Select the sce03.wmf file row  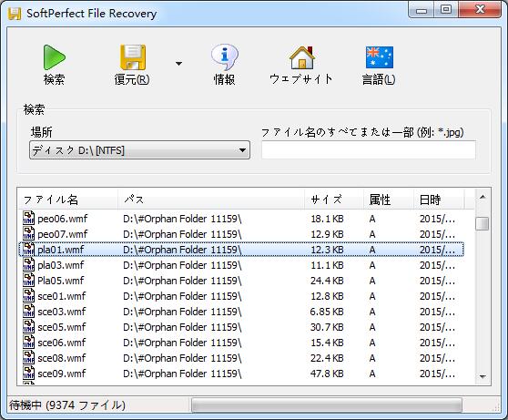[241, 312]
